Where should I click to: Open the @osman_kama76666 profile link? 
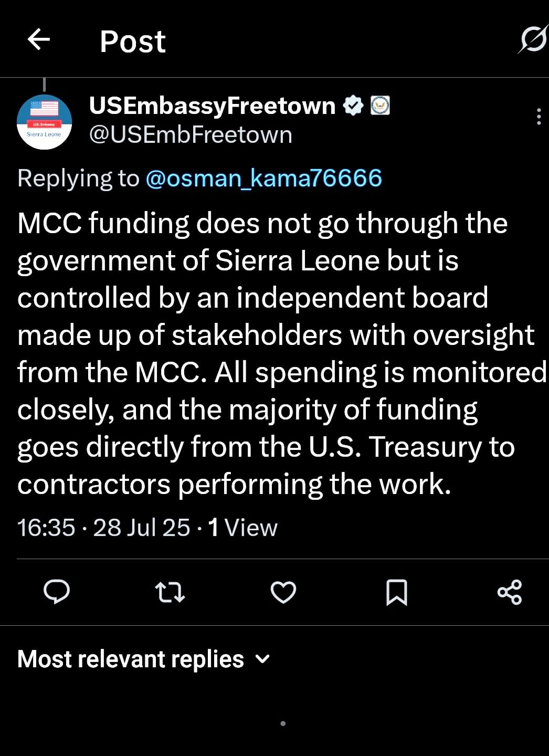tap(263, 178)
